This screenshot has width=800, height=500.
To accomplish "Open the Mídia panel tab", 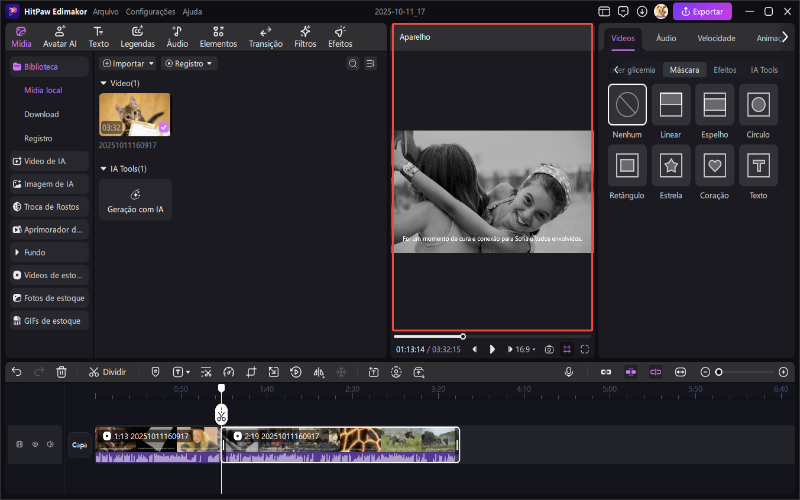I will pos(21,37).
